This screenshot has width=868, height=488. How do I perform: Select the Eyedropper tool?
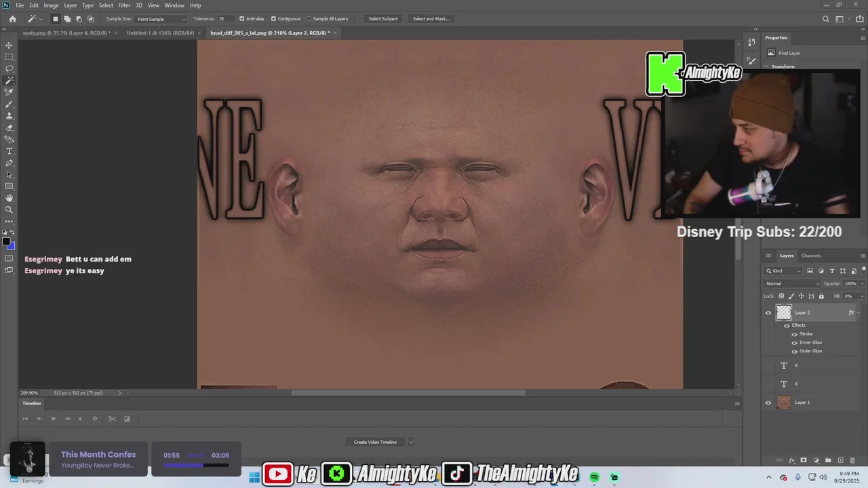tap(9, 92)
